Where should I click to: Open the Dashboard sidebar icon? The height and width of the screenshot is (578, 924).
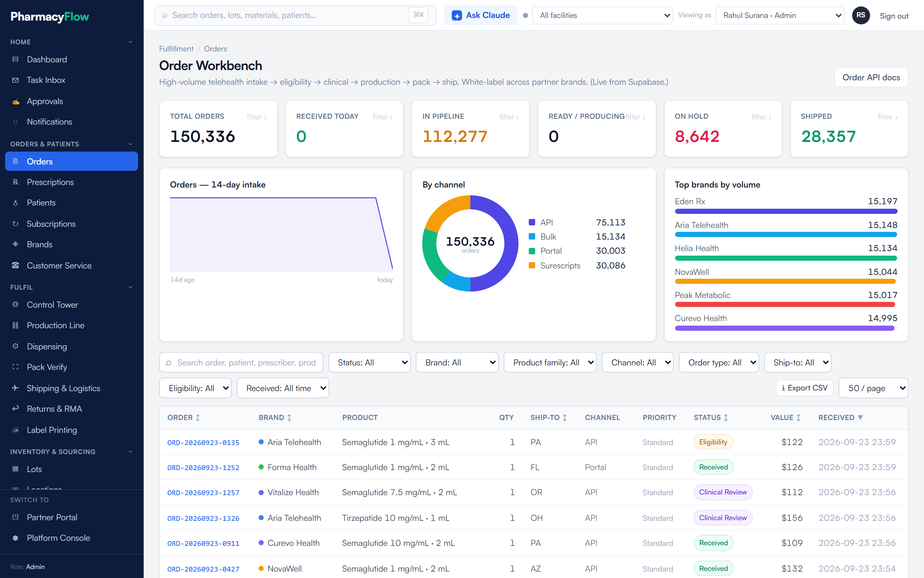[15, 59]
